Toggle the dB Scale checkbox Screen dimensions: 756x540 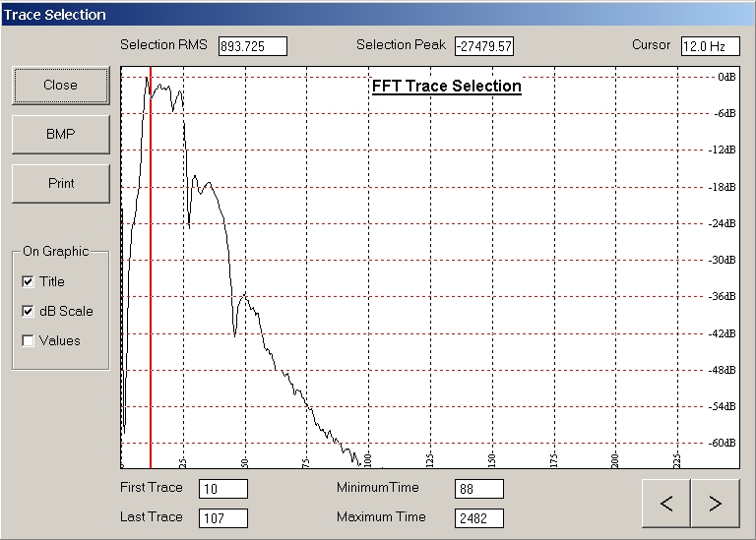tap(28, 311)
